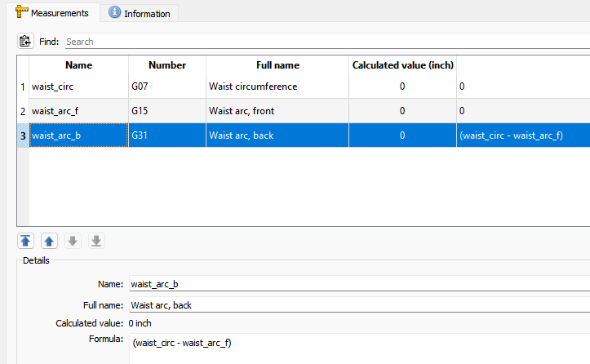Click the waist_arc_b name cell
The image size is (590, 364).
pos(78,135)
